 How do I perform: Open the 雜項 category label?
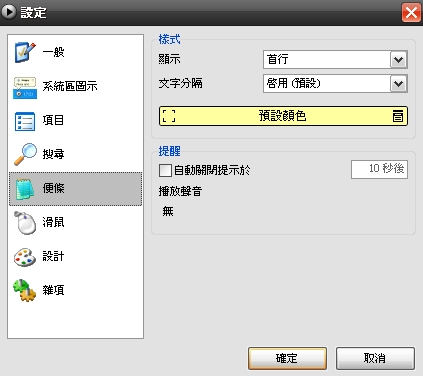(x=53, y=290)
